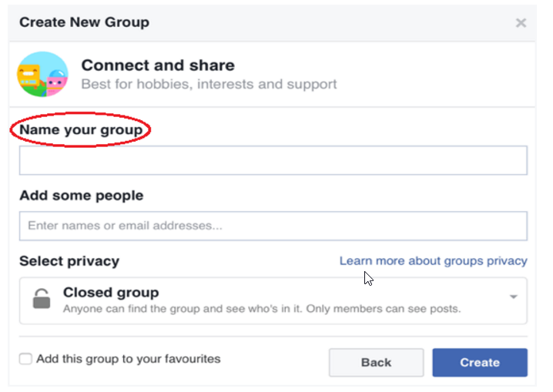Expand the privacy dropdown arrow
Screen dimensions: 553x392
(x=514, y=297)
